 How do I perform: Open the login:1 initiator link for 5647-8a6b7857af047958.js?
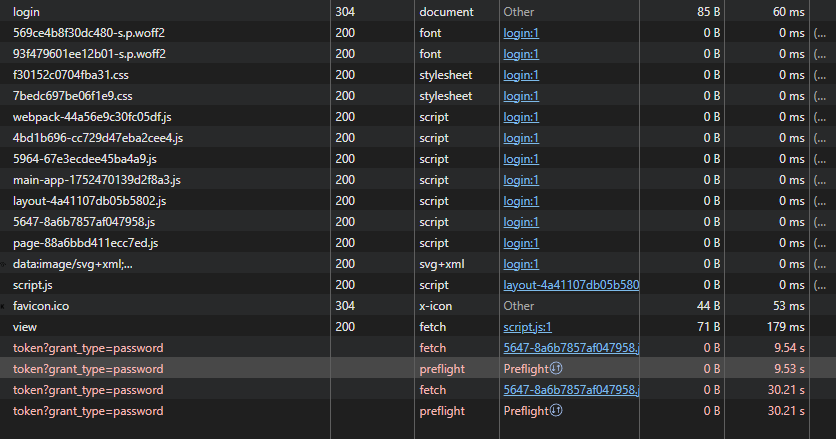point(521,222)
